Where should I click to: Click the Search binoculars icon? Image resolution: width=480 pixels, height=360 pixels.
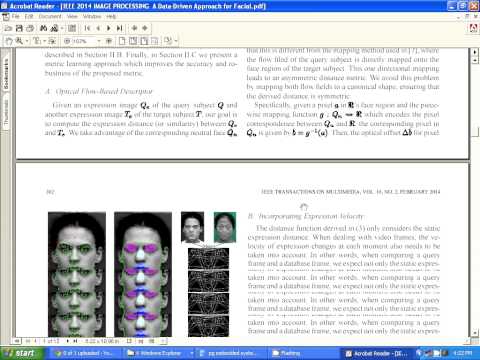tap(54, 28)
